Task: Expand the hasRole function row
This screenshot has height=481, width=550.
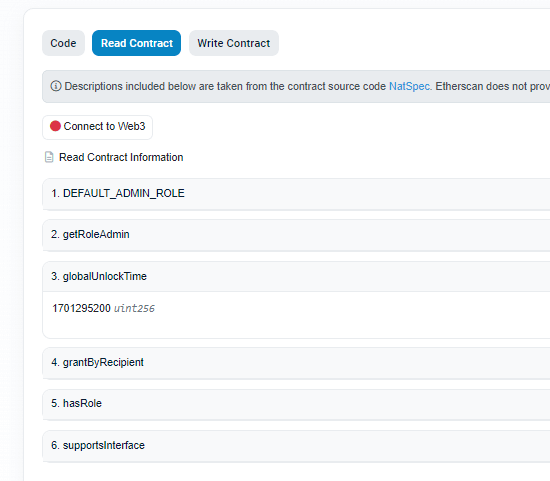Action: pyautogui.click(x=296, y=404)
